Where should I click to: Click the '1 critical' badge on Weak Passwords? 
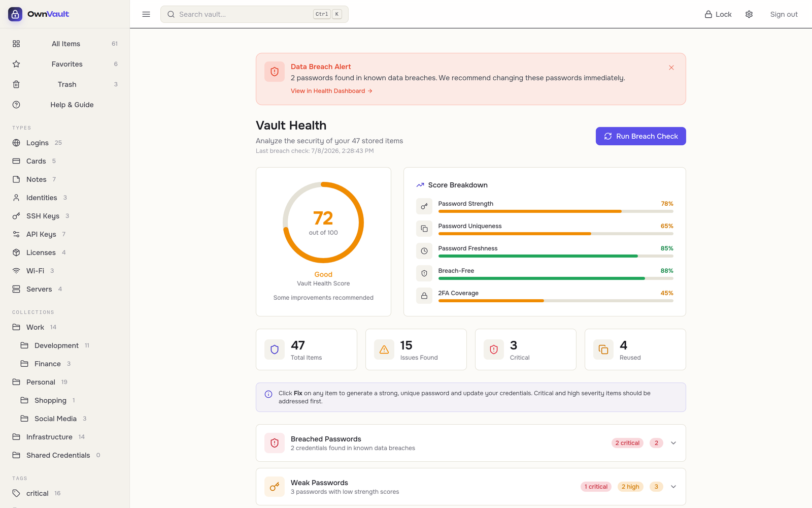596,487
